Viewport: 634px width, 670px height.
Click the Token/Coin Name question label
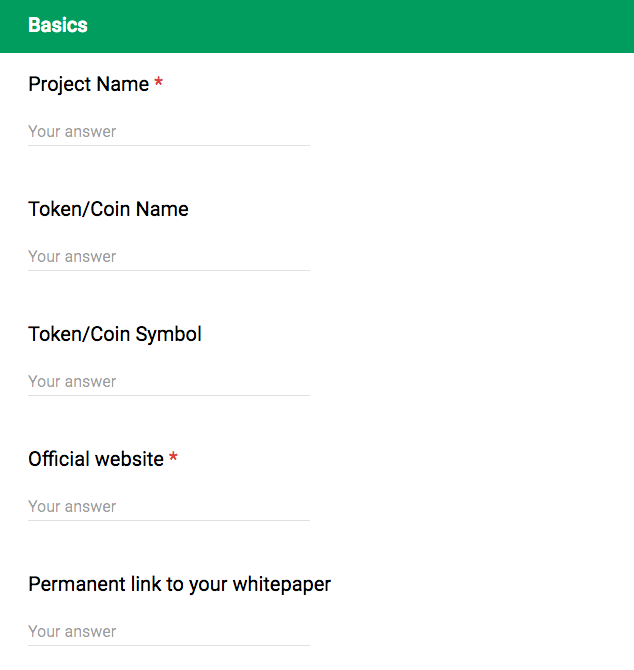pos(108,209)
